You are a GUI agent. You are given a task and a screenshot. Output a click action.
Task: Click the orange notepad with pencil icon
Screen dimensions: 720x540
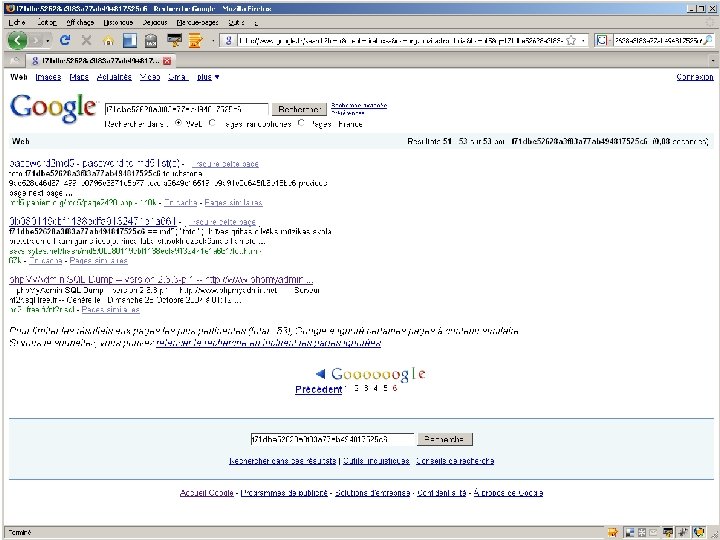click(196, 41)
